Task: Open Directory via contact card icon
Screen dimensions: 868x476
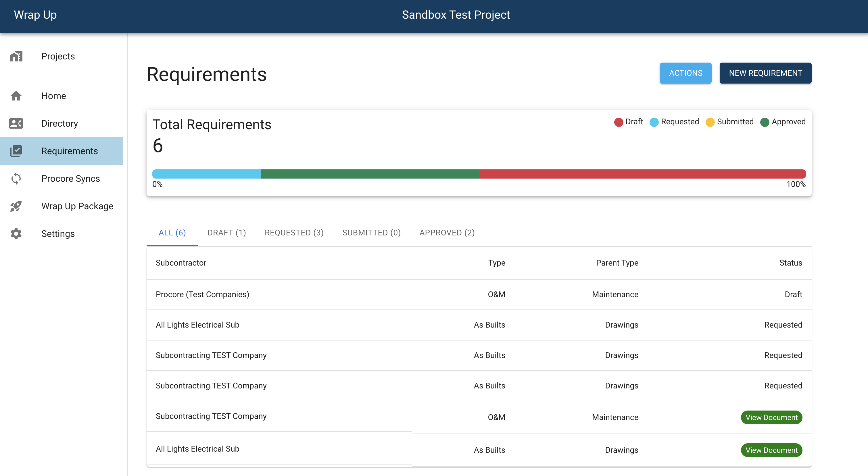Action: (x=16, y=123)
